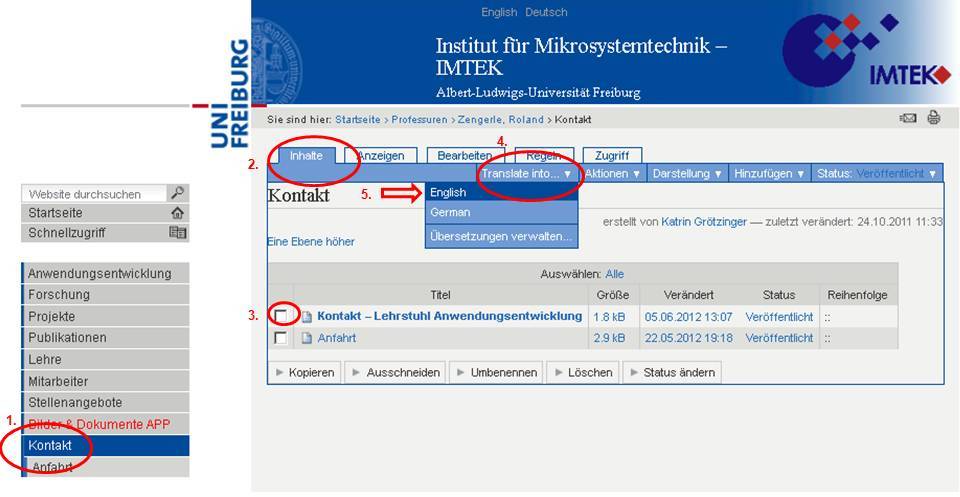Click Zengerle, Roland breadcrumb link
The image size is (960, 497).
[501, 120]
